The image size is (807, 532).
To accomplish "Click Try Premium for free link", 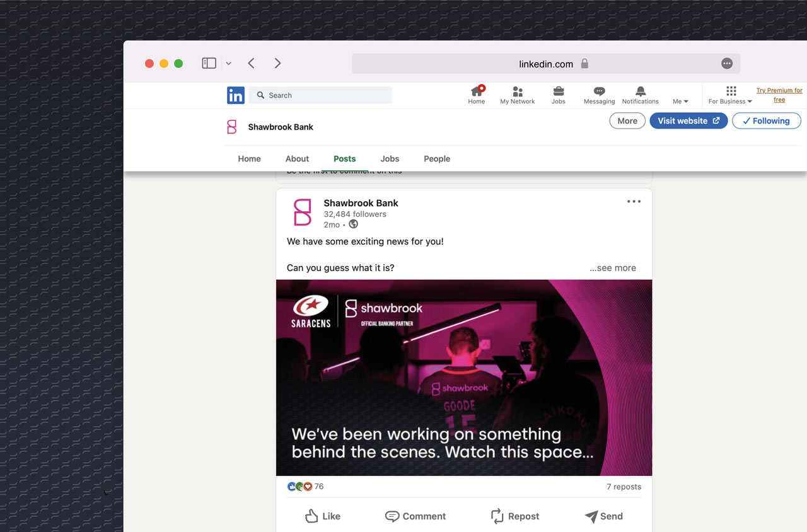I will 779,95.
